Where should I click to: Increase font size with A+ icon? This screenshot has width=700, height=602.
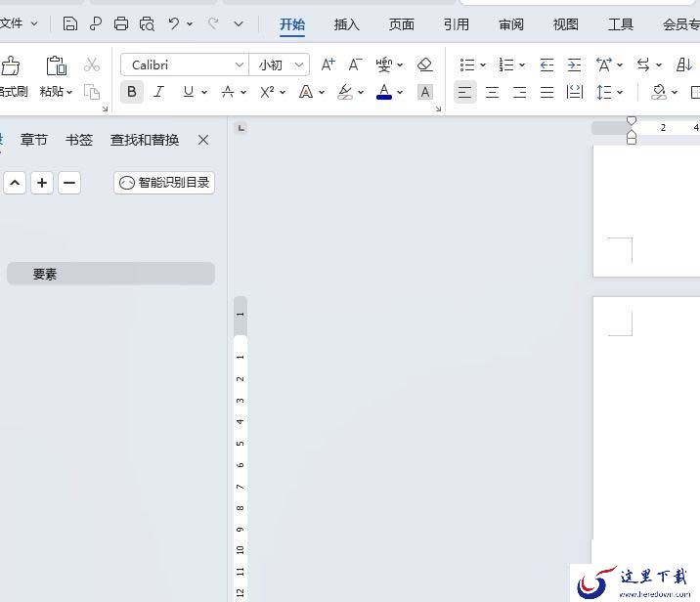328,64
